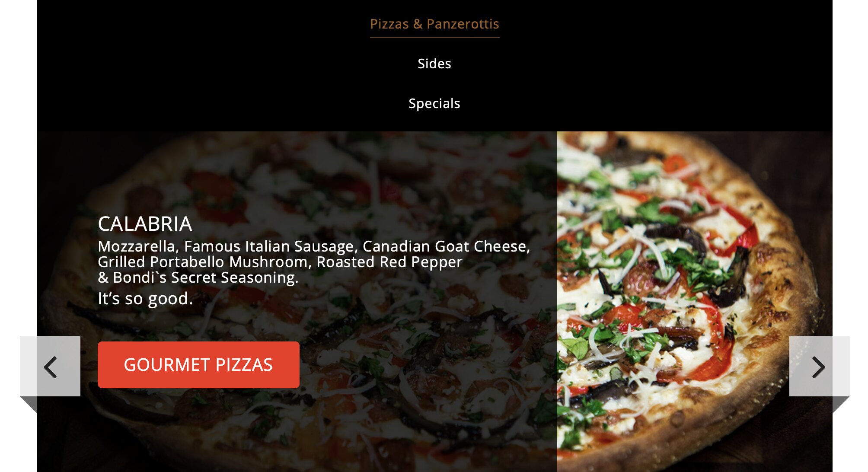
Task: Click the gray box around the right chevron
Action: pos(820,366)
